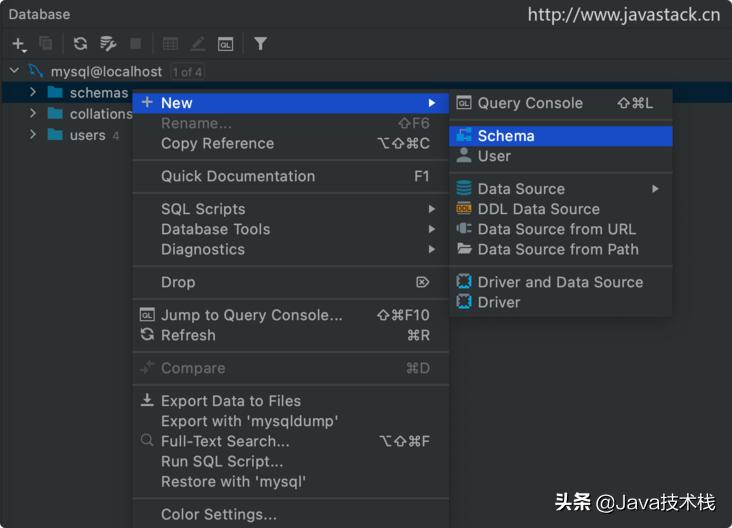The image size is (732, 528).
Task: Click the Export Data download icon
Action: [x=147, y=400]
